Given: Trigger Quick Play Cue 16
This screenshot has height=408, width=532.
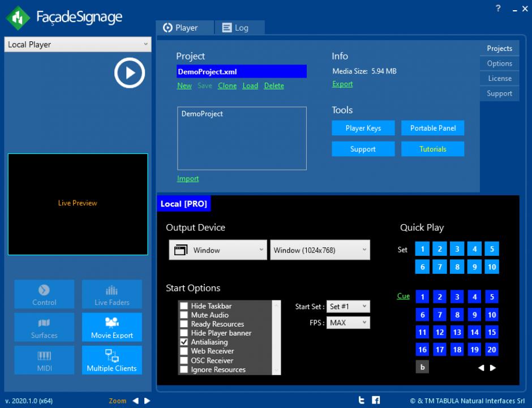Looking at the screenshot, I should [x=422, y=350].
